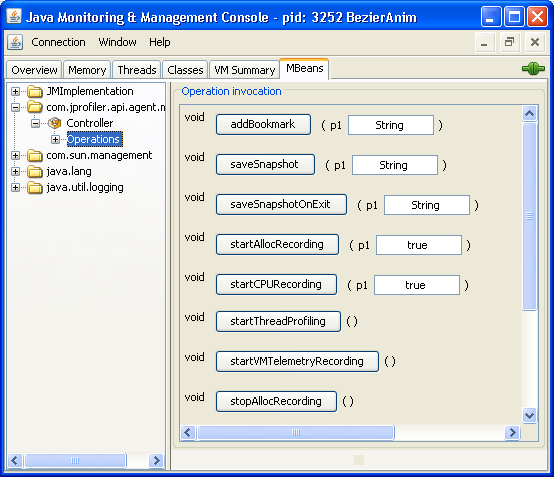Screen dimensions: 554x477
Task: Open the Connection menu
Action: 58,42
